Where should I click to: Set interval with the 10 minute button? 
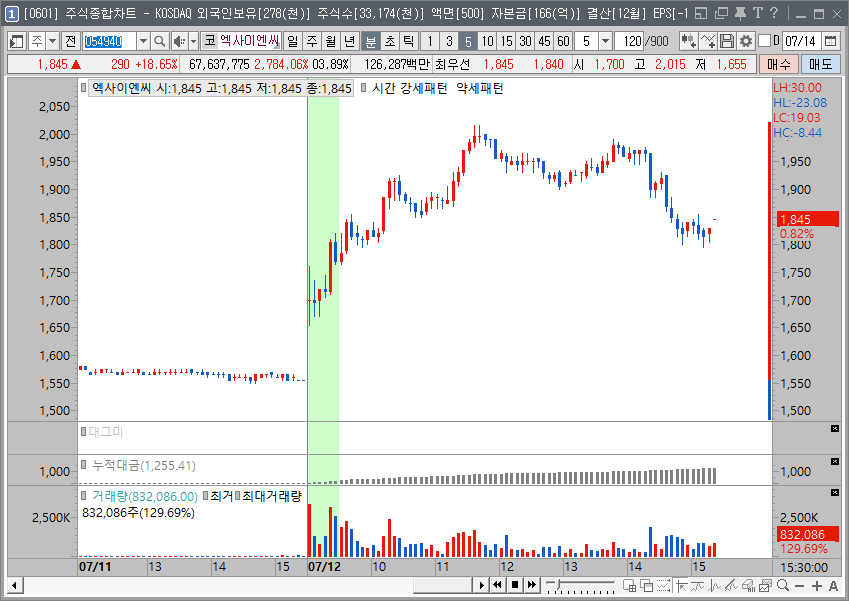(x=487, y=41)
